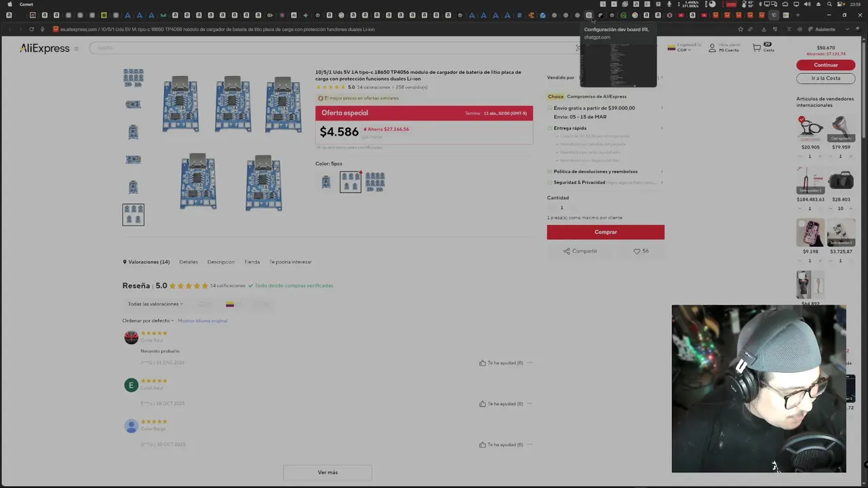Open the Apple menu

pyautogui.click(x=8, y=4)
